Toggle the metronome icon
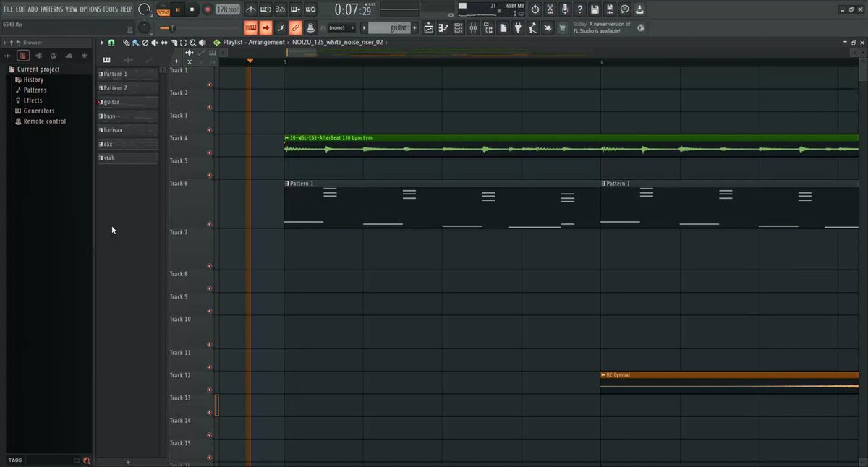 tap(250, 9)
